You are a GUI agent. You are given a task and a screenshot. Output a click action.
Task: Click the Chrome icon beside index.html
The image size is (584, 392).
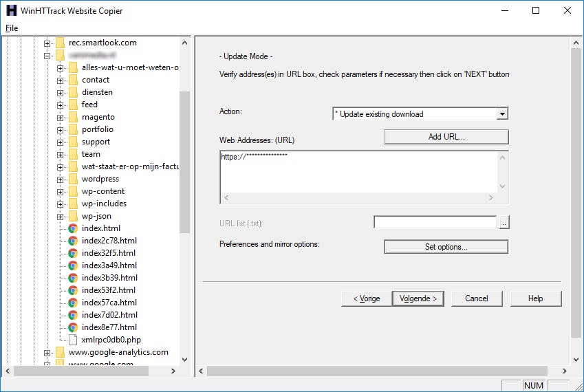73,228
